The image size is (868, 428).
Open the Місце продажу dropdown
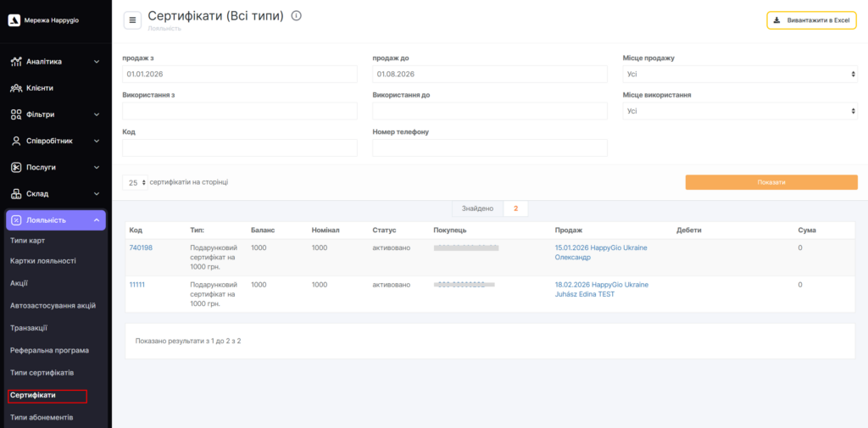coord(740,74)
